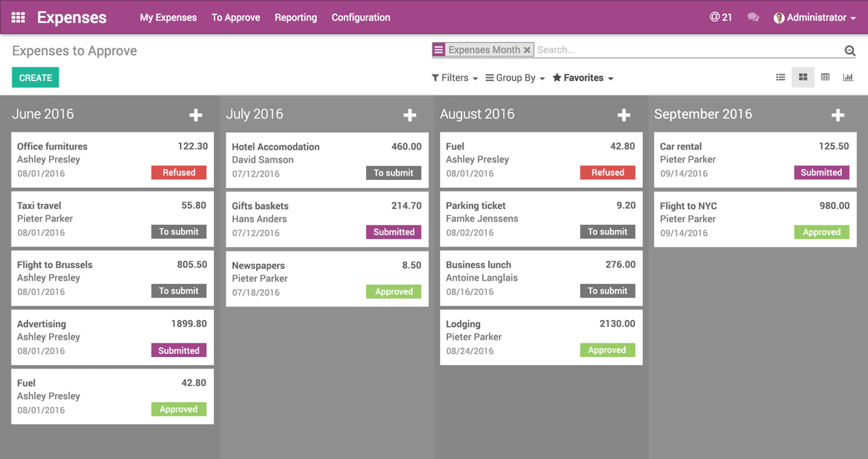Open the Group By dropdown

(x=514, y=77)
